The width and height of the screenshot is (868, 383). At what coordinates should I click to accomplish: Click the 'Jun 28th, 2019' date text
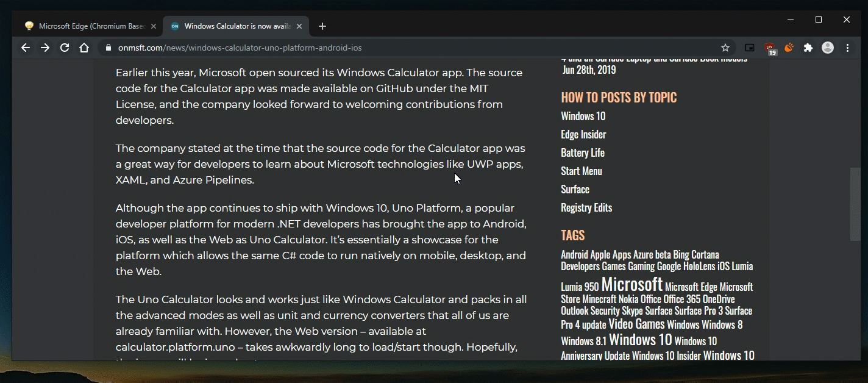(x=589, y=70)
